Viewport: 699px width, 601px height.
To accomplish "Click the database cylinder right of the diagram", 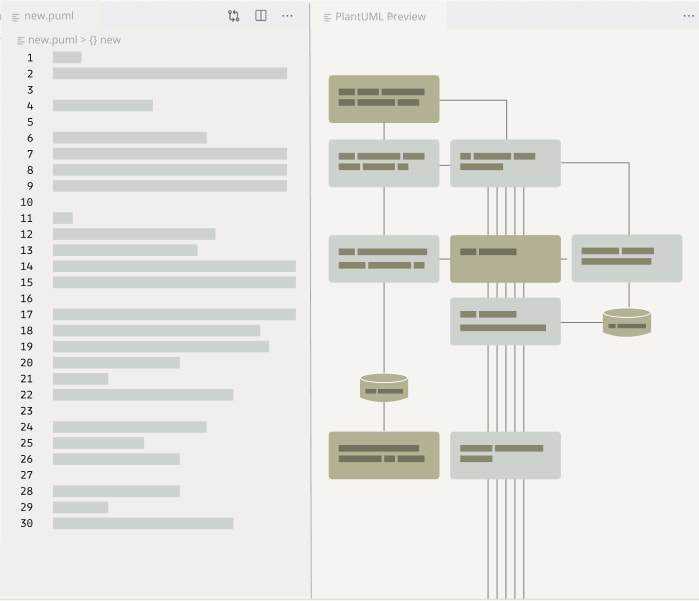I will click(627, 322).
